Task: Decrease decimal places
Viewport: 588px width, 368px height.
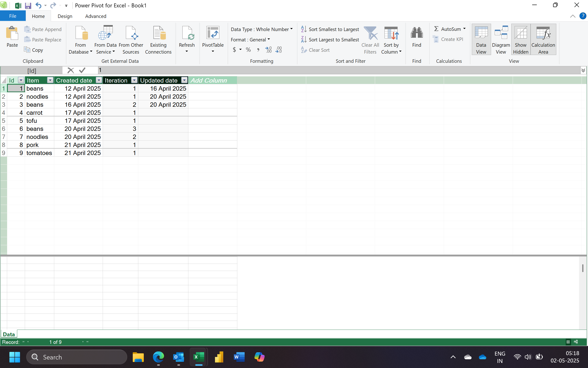Action: [x=279, y=50]
